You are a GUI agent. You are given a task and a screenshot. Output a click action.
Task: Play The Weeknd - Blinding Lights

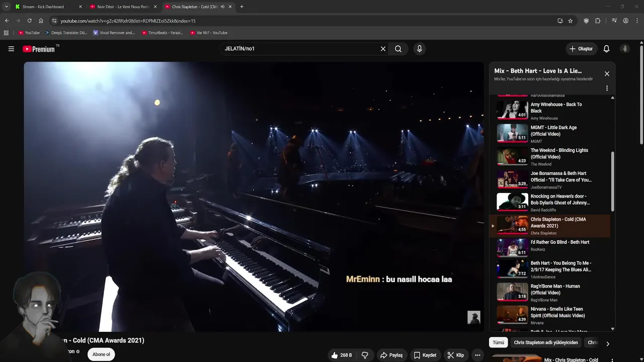click(x=550, y=156)
